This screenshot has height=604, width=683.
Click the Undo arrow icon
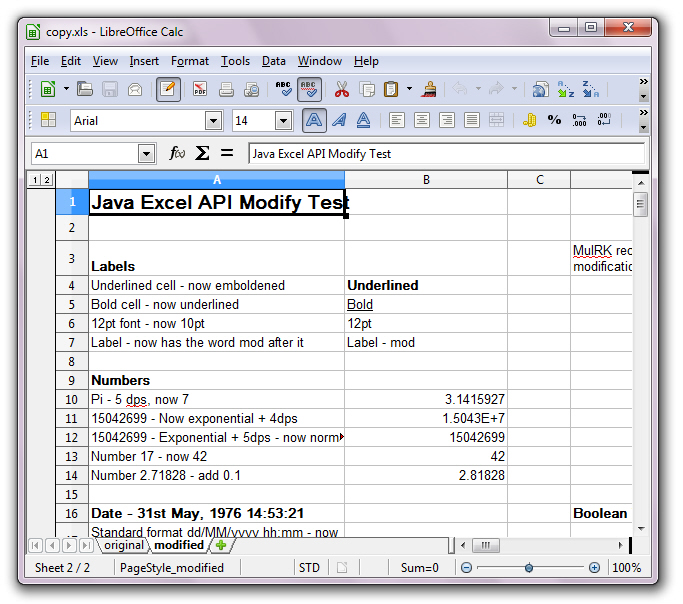coord(460,89)
